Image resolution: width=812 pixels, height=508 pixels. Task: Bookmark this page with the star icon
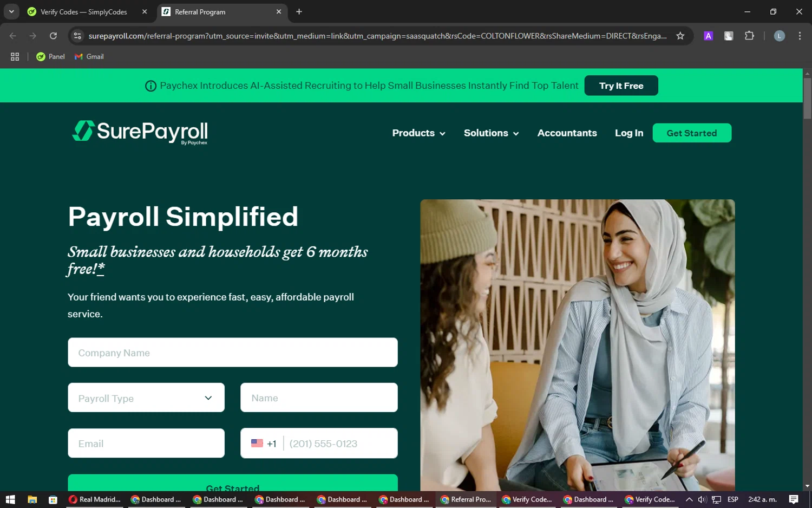[680, 36]
